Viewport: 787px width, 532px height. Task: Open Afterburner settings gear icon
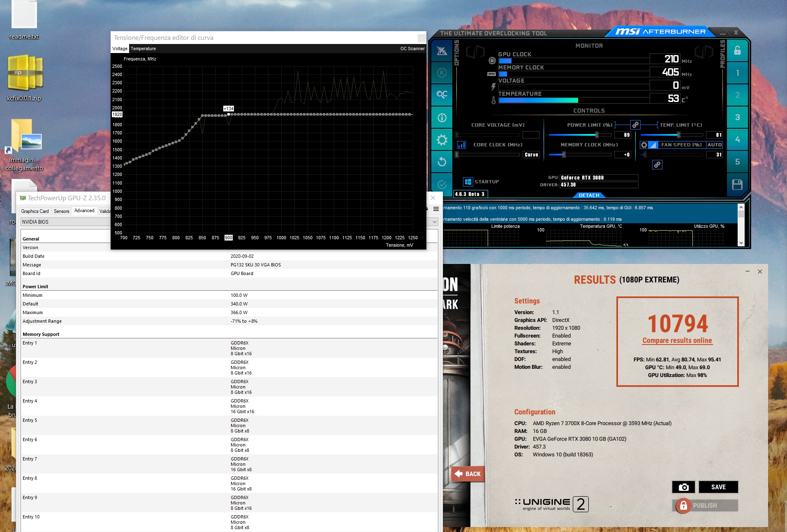pyautogui.click(x=442, y=140)
